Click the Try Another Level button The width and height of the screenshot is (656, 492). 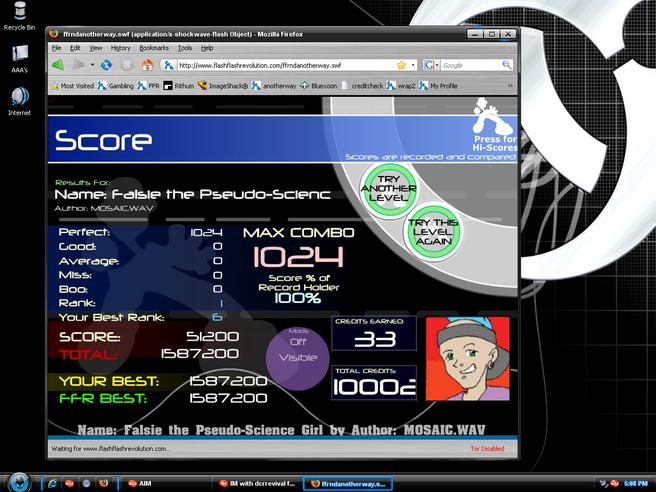coord(389,189)
